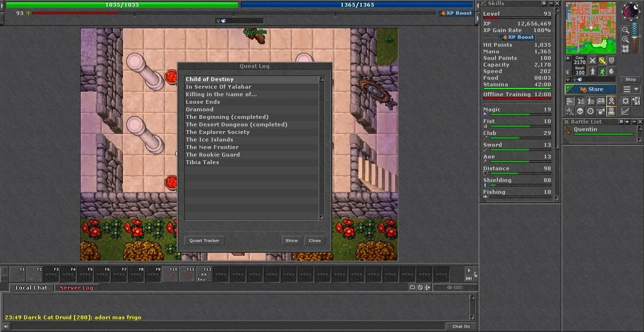This screenshot has width=644, height=332.
Task: Select The Explorer Society quest
Action: tap(252, 132)
